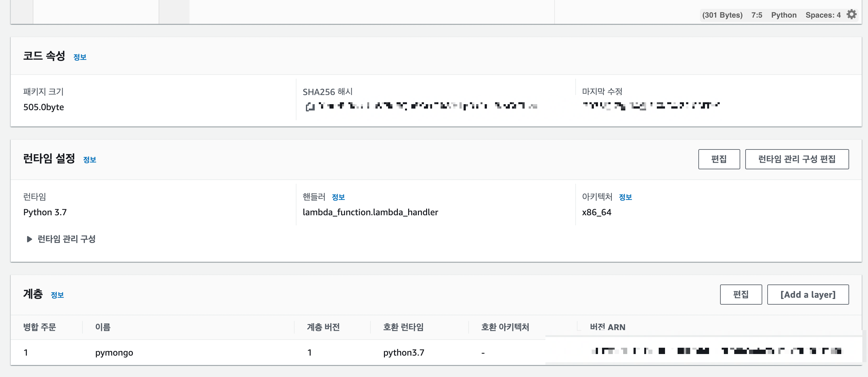Click 7:5 cursor position indicator

[x=757, y=15]
